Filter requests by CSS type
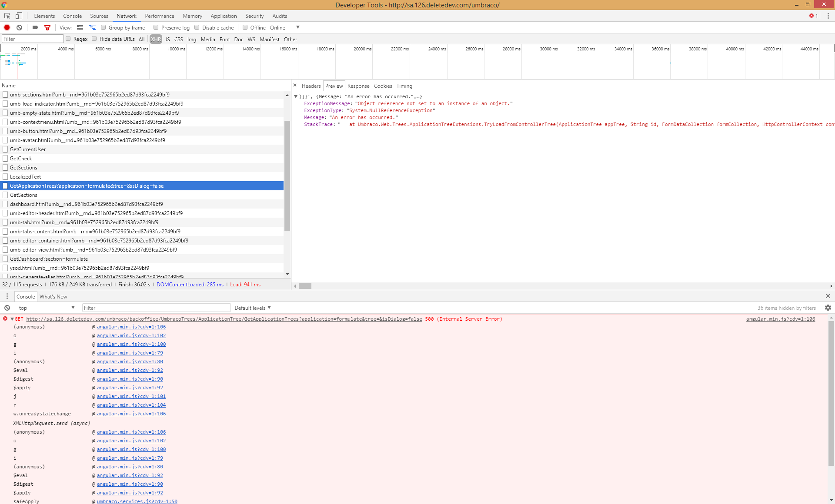 tap(179, 39)
